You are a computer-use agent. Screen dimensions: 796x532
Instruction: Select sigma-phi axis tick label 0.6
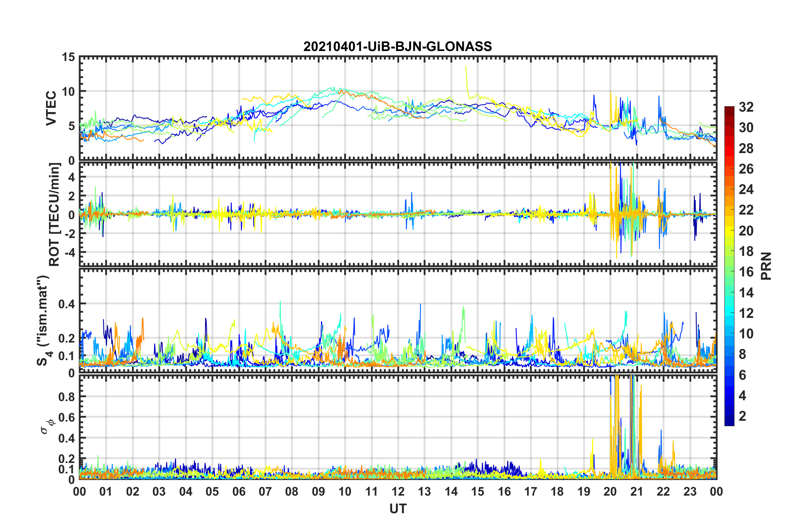[67, 417]
